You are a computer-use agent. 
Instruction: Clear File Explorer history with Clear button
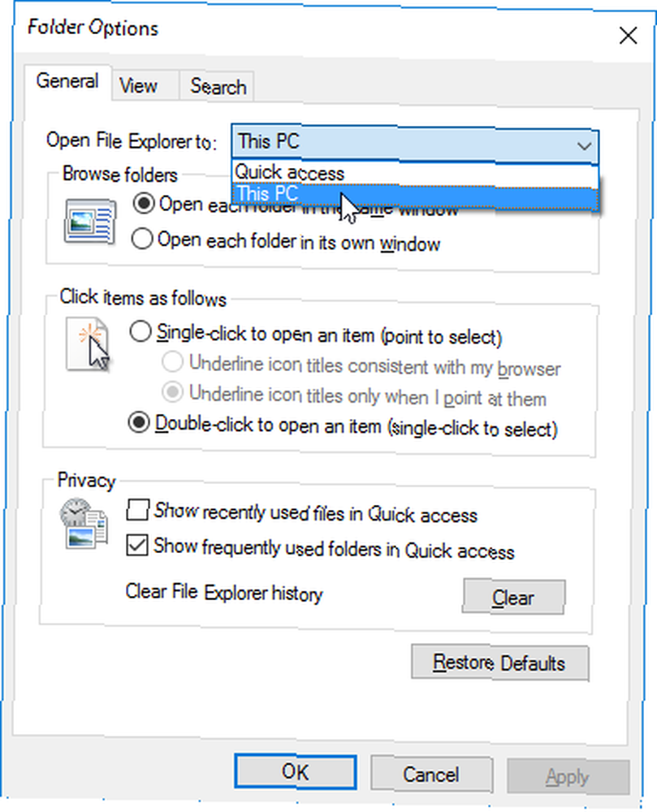[x=513, y=597]
